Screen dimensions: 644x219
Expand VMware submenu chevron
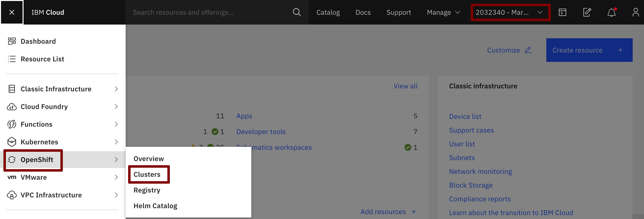116,177
